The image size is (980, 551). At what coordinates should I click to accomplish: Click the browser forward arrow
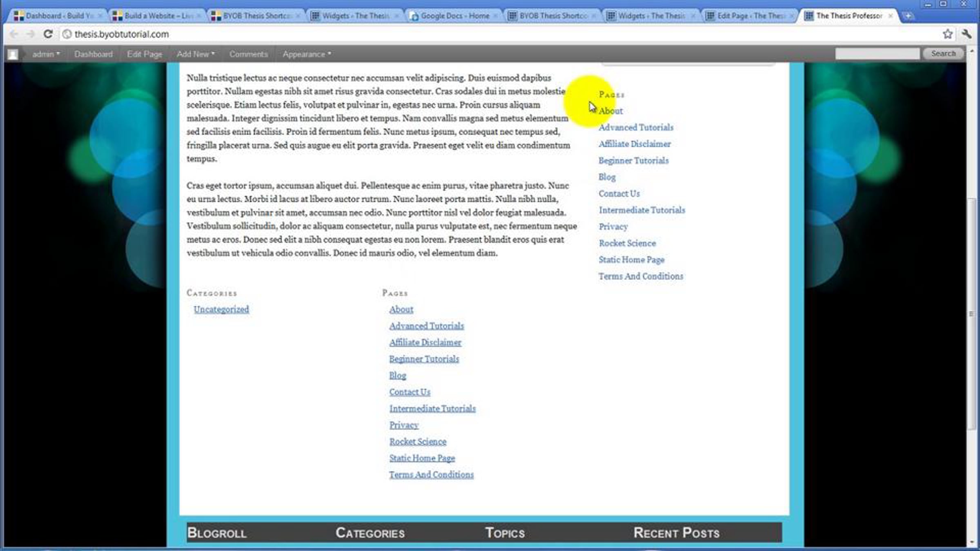tap(31, 34)
